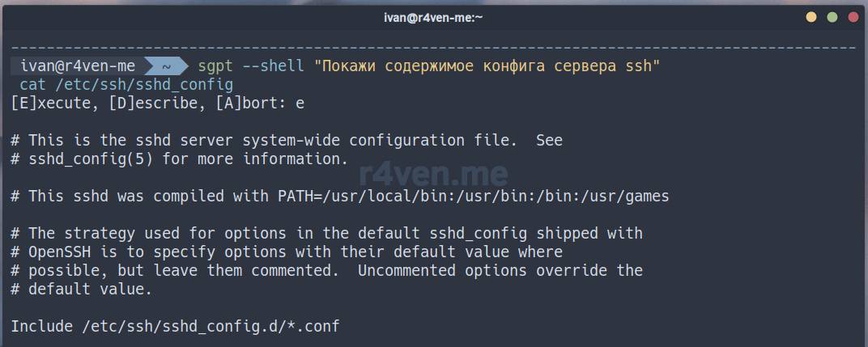The height and width of the screenshot is (347, 868).
Task: Click the sshd_config(5) reference text
Action: click(x=82, y=159)
